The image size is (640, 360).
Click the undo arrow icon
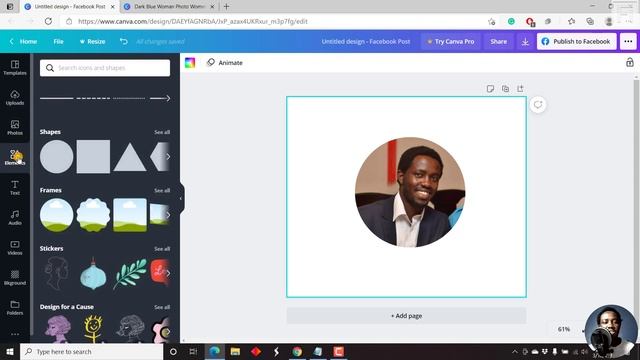point(124,41)
